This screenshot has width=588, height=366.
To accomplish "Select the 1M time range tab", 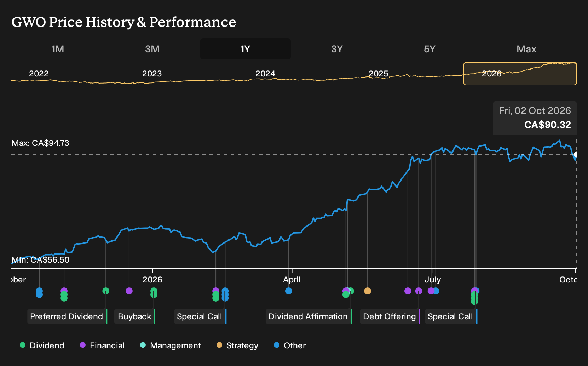I will tap(58, 49).
